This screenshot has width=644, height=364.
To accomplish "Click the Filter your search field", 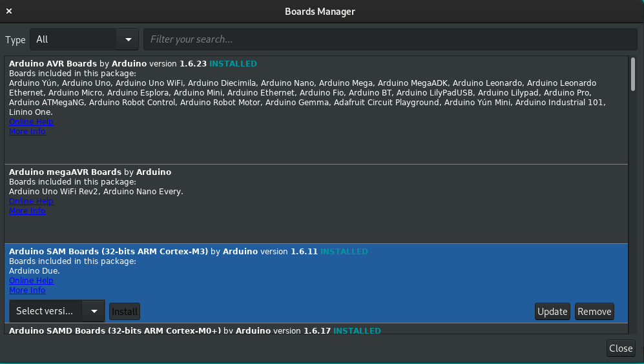I will pos(390,39).
